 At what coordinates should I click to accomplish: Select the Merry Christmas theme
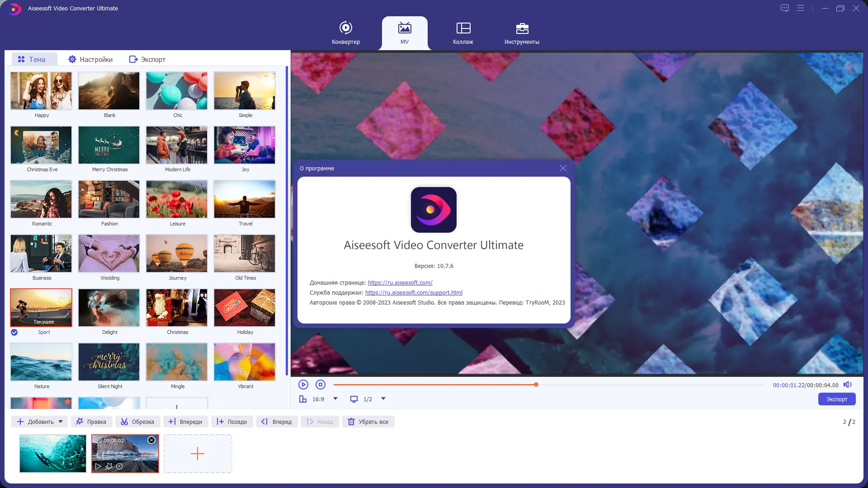[x=109, y=145]
